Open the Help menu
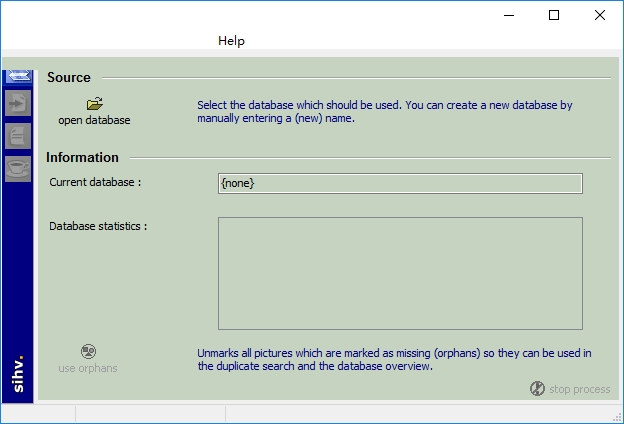The height and width of the screenshot is (424, 624). click(x=231, y=41)
